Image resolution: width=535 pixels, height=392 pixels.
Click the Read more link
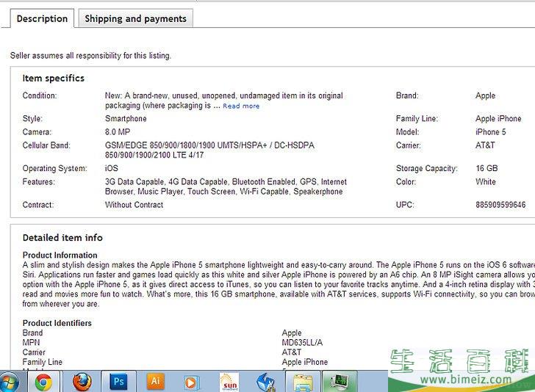(241, 106)
